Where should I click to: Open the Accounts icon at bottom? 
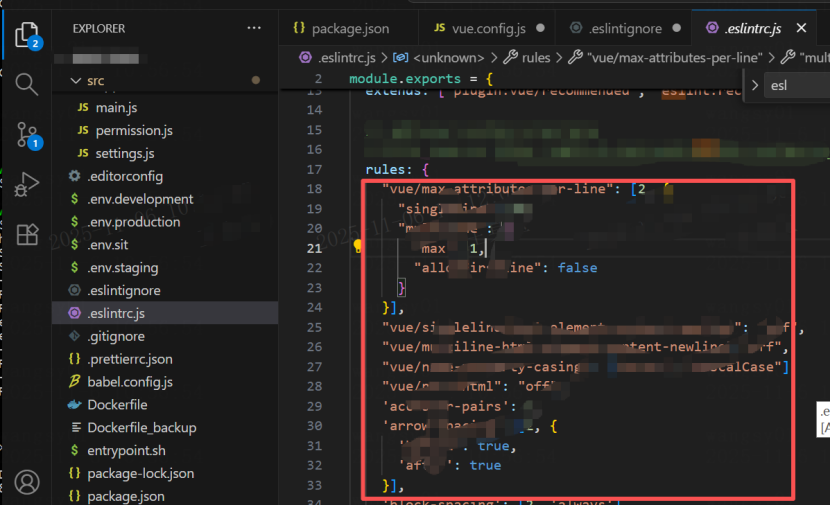point(27,482)
